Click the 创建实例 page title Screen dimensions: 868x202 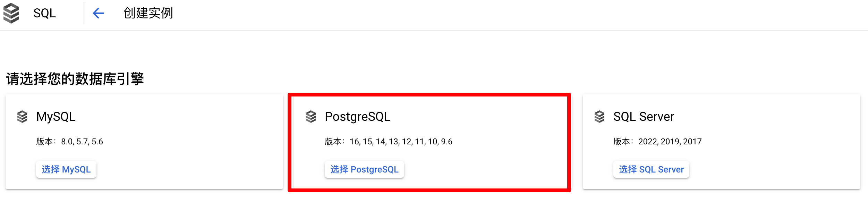pos(148,13)
